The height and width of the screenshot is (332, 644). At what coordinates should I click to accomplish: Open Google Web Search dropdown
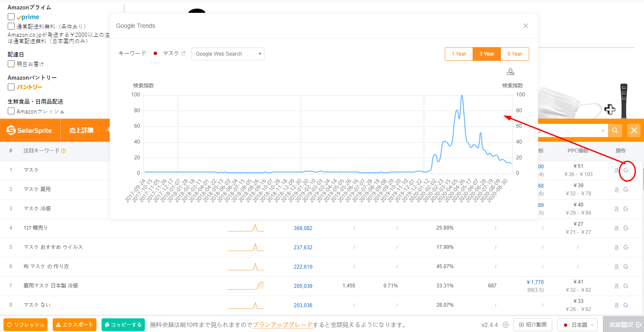click(228, 54)
